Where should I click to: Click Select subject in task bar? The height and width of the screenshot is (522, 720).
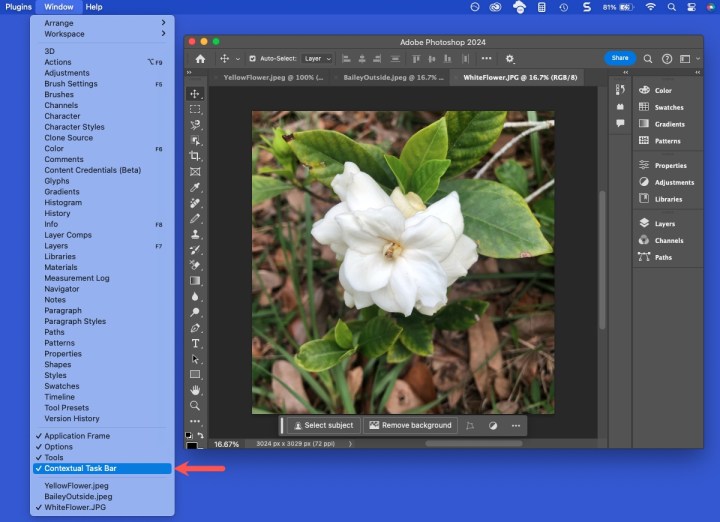pyautogui.click(x=324, y=425)
